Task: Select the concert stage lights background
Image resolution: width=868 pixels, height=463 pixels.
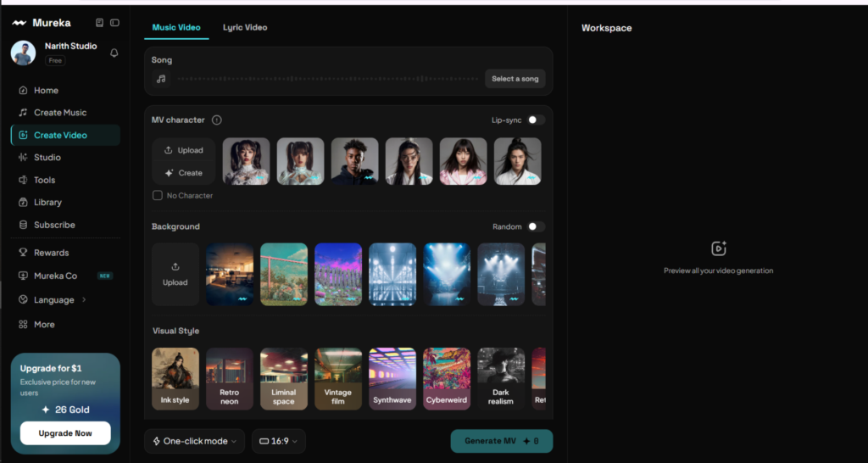Action: 501,274
